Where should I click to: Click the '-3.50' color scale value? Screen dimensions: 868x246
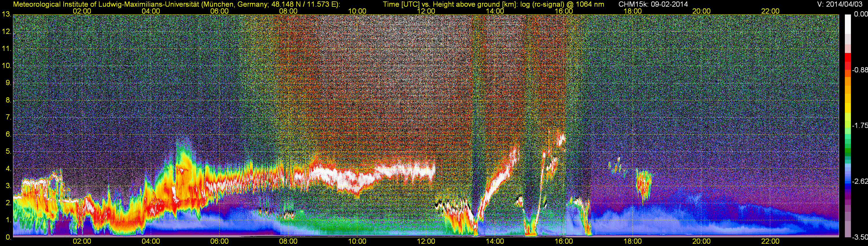coord(860,238)
